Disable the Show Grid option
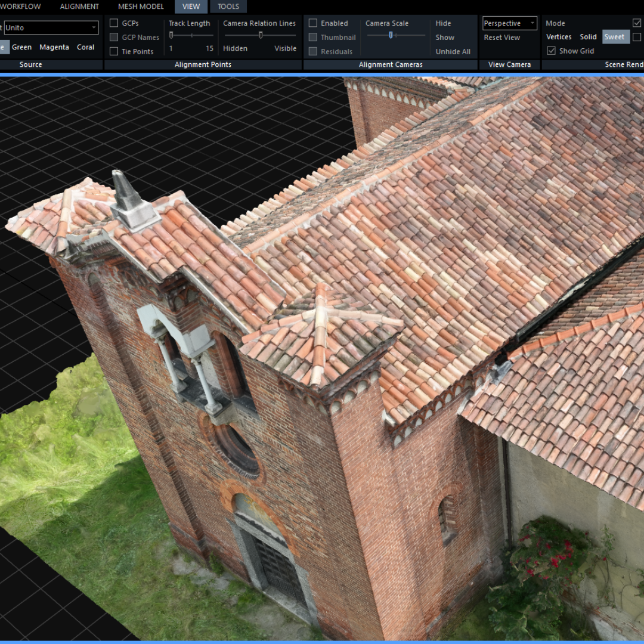The image size is (644, 644). tap(552, 51)
